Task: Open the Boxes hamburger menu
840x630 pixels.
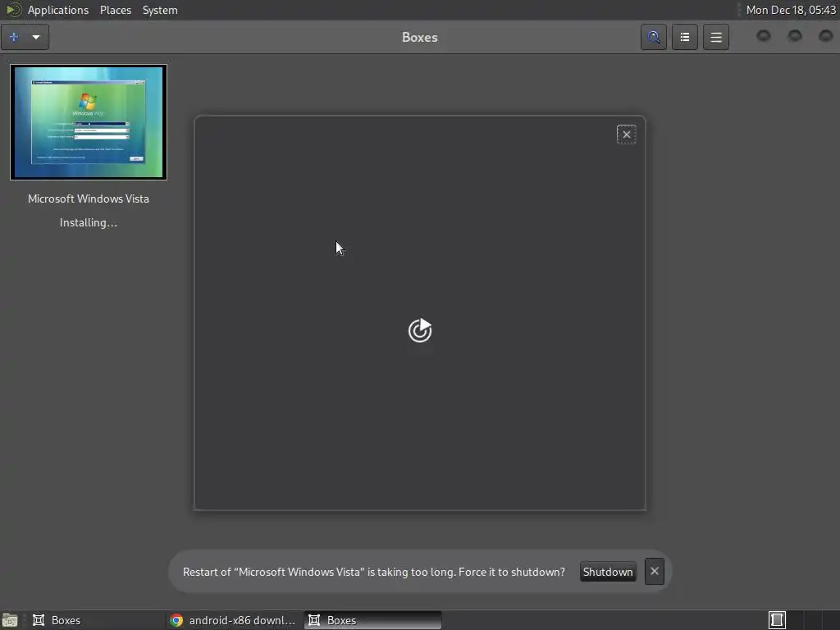Action: click(x=715, y=37)
